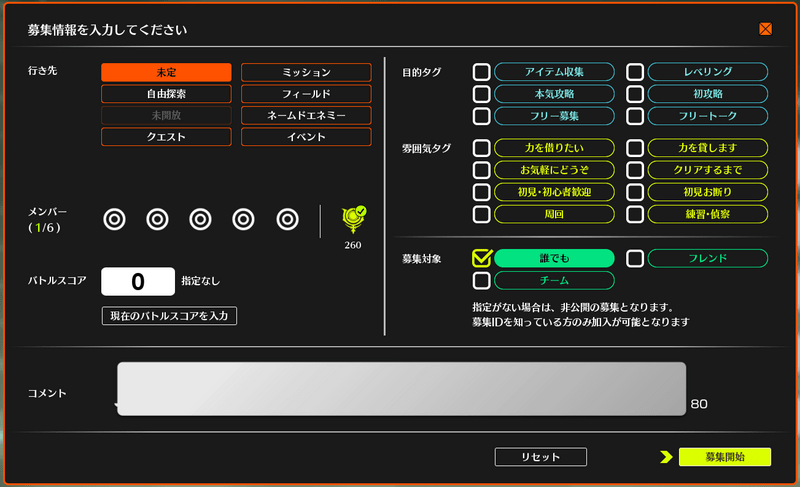Click 現在のバトルスコアを入力 button
The height and width of the screenshot is (487, 800).
(169, 316)
